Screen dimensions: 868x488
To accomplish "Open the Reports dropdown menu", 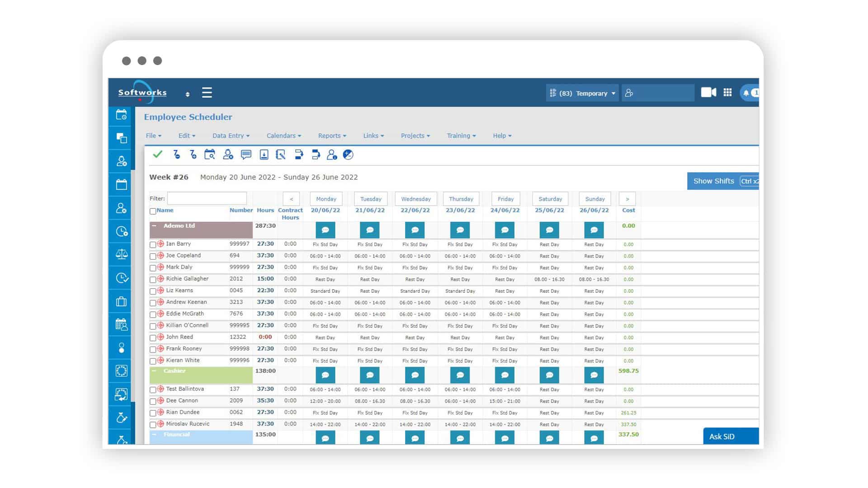I will point(331,135).
